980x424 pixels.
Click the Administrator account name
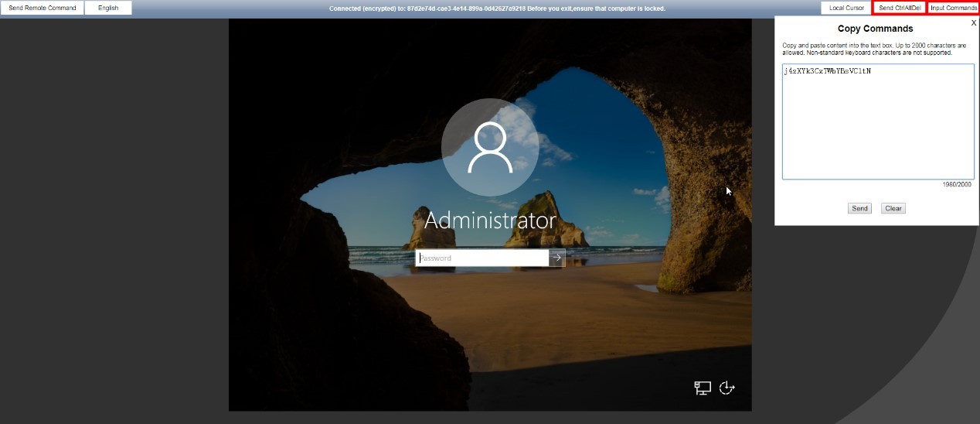click(x=490, y=221)
